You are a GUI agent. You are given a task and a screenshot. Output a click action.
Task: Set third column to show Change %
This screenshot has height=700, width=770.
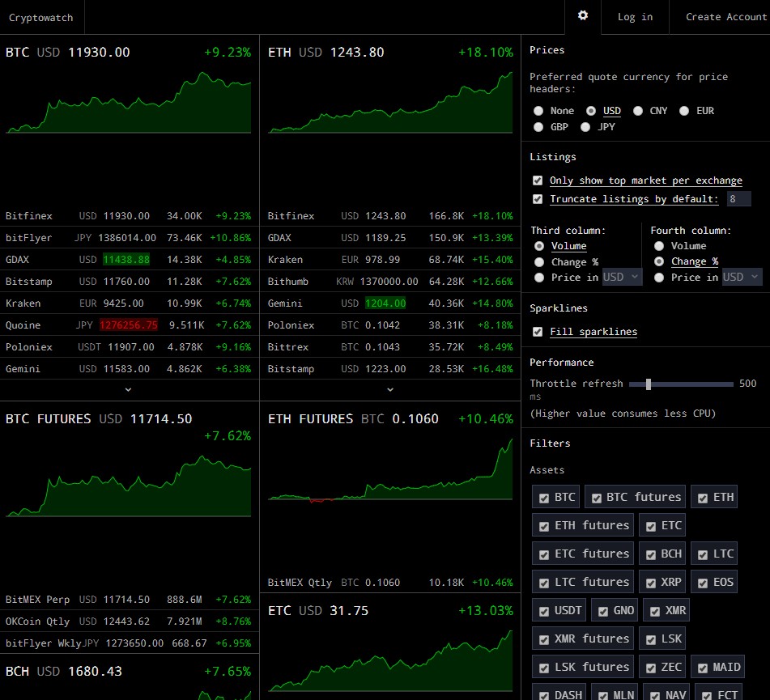(x=538, y=261)
